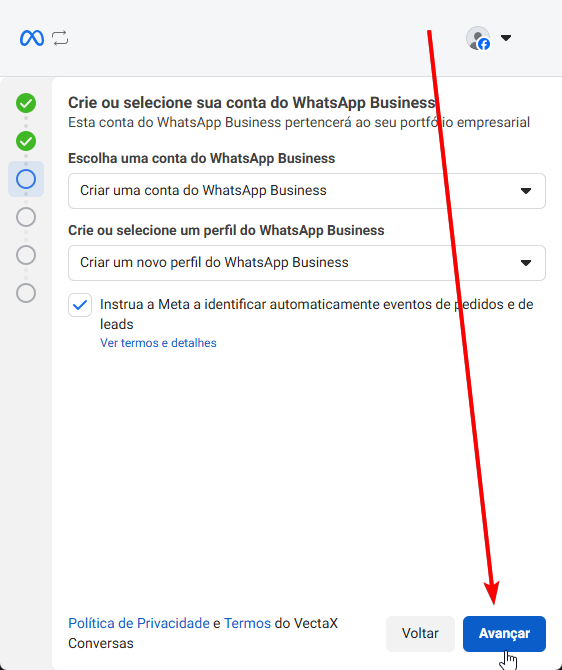Open the Criar um novo perfil dropdown
562x670 pixels.
(x=307, y=263)
